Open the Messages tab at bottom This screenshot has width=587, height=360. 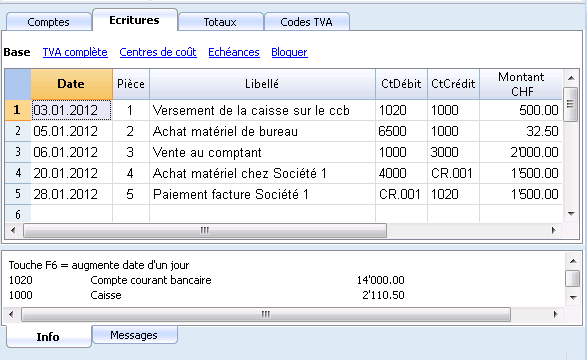click(x=134, y=335)
